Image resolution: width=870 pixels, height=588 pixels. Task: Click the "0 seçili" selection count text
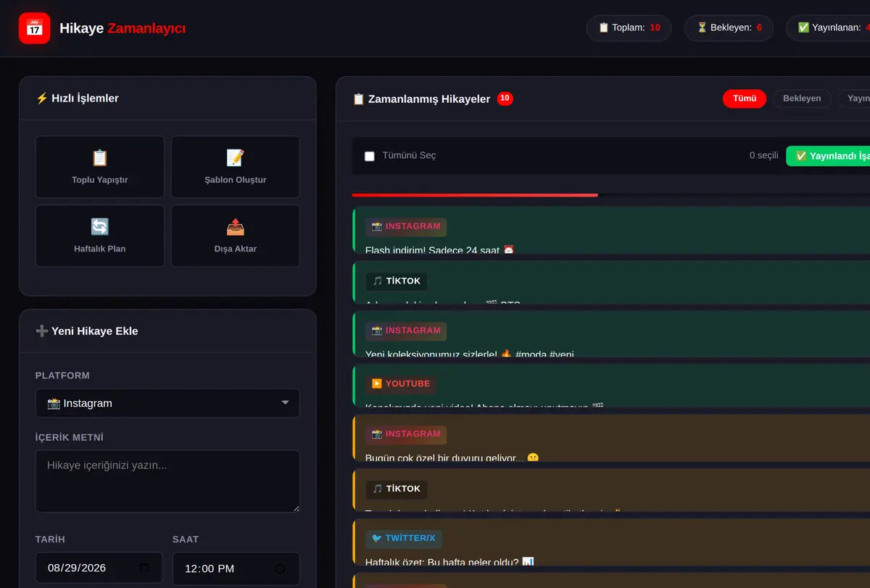pos(763,156)
